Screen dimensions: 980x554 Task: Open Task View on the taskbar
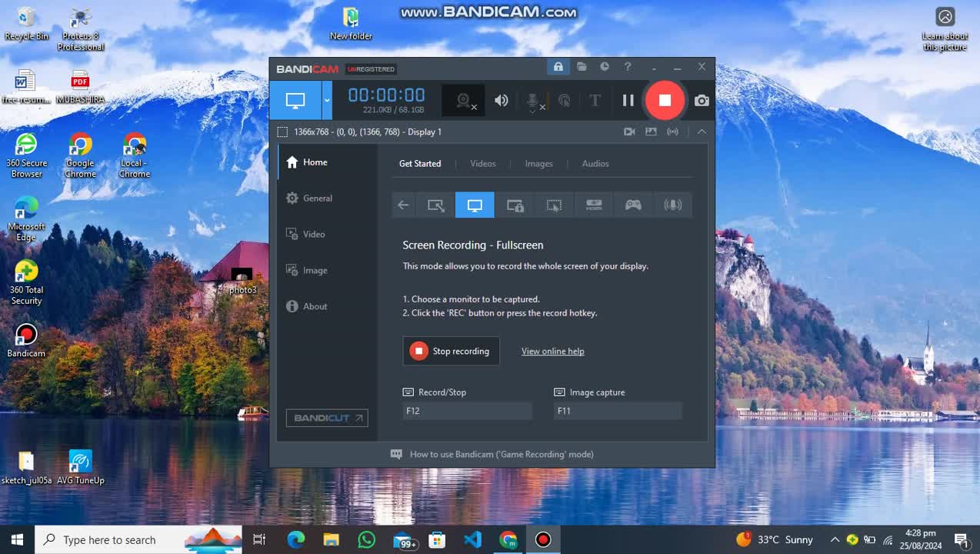click(259, 539)
